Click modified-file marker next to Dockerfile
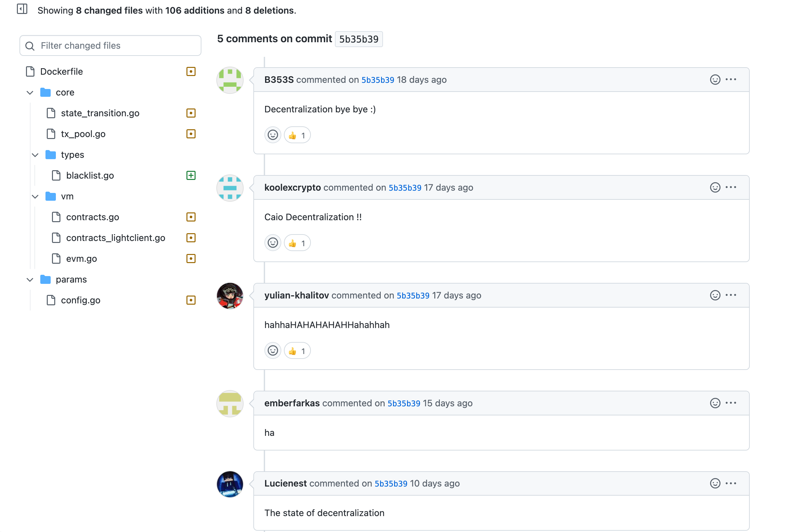The width and height of the screenshot is (803, 532). [x=191, y=71]
